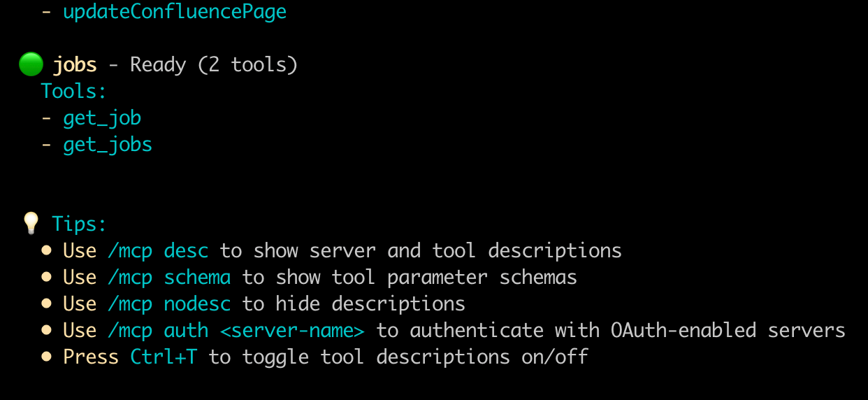Click the bullet before the /mcp schema tip
The width and height of the screenshot is (868, 400).
(47, 277)
